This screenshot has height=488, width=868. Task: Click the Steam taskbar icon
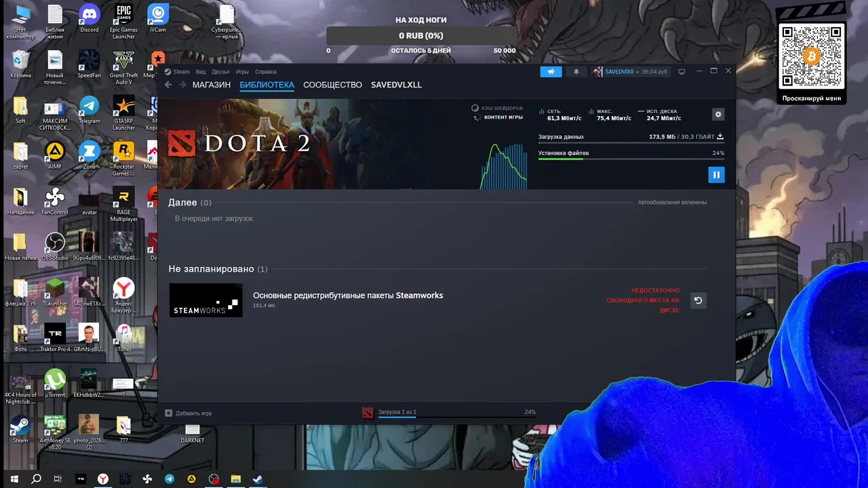258,479
